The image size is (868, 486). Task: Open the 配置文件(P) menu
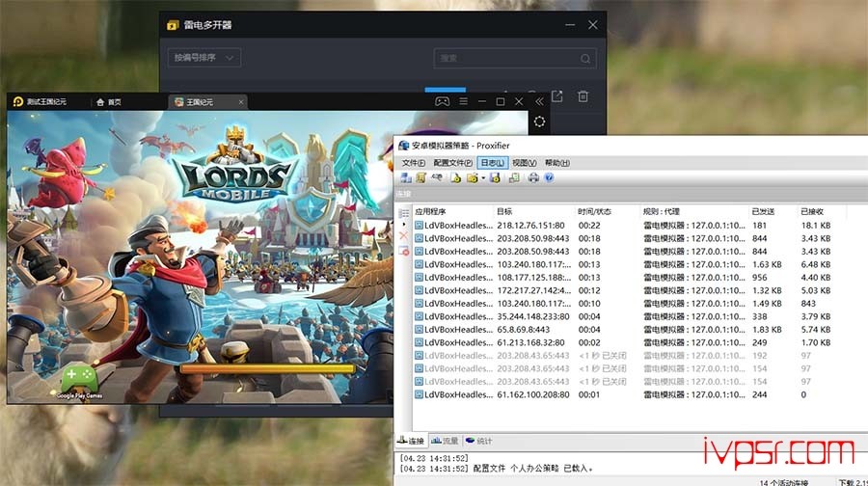pyautogui.click(x=453, y=163)
